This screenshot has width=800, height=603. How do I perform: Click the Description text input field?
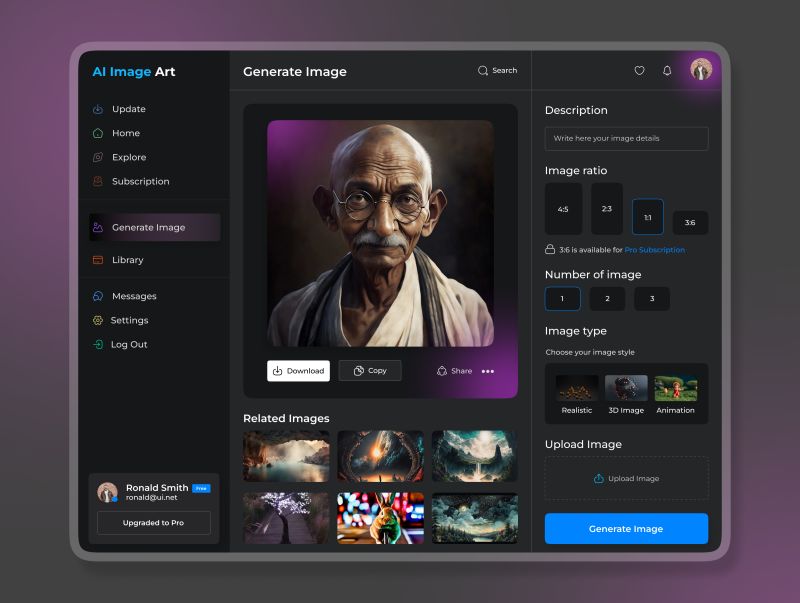pos(626,138)
